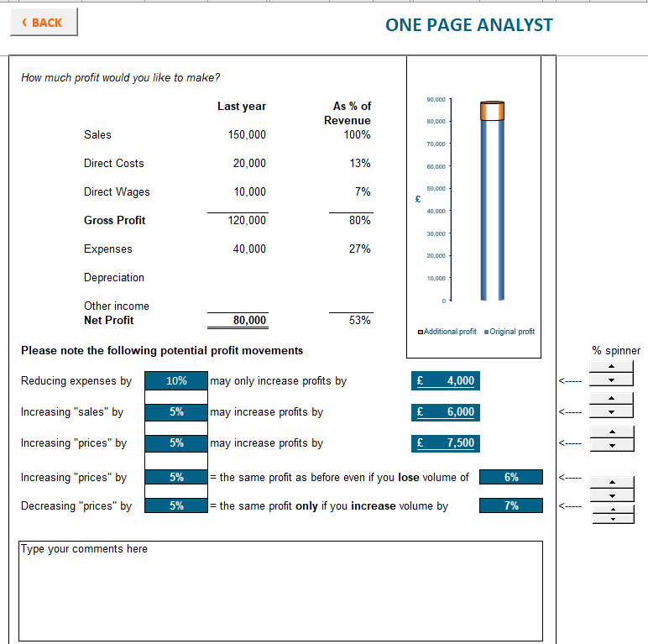Click in the 'Type your comments here' box

pyautogui.click(x=280, y=591)
